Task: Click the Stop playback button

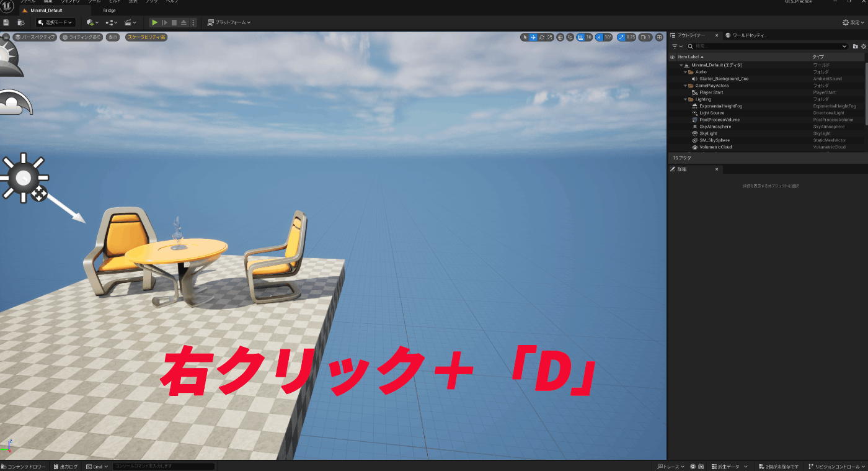Action: 174,22
